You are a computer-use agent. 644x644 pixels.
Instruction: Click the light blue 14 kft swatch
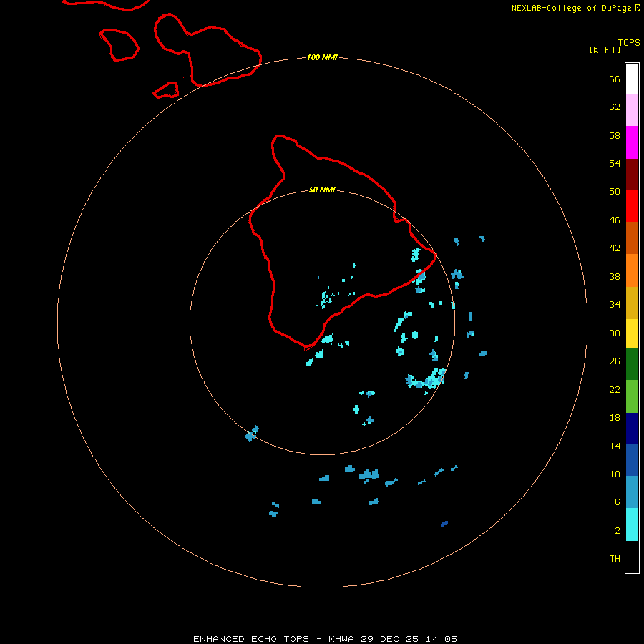tap(632, 492)
